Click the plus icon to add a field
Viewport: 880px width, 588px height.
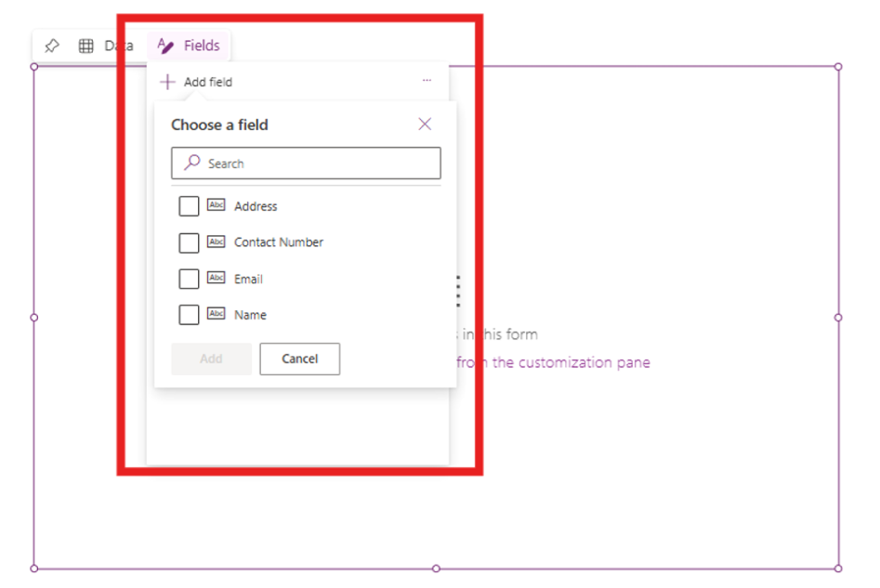coord(167,82)
